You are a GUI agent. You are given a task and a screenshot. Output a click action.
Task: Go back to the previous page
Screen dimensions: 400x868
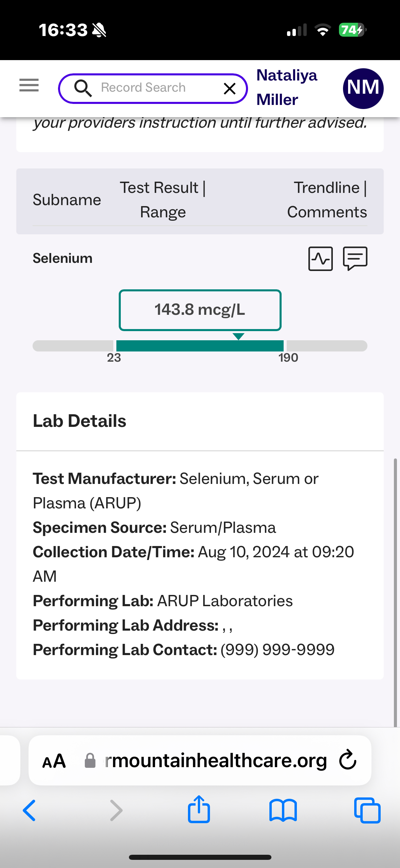pyautogui.click(x=30, y=810)
